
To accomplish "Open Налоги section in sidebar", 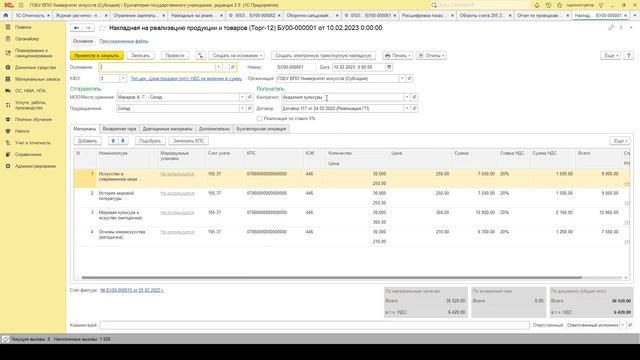I will coord(22,131).
